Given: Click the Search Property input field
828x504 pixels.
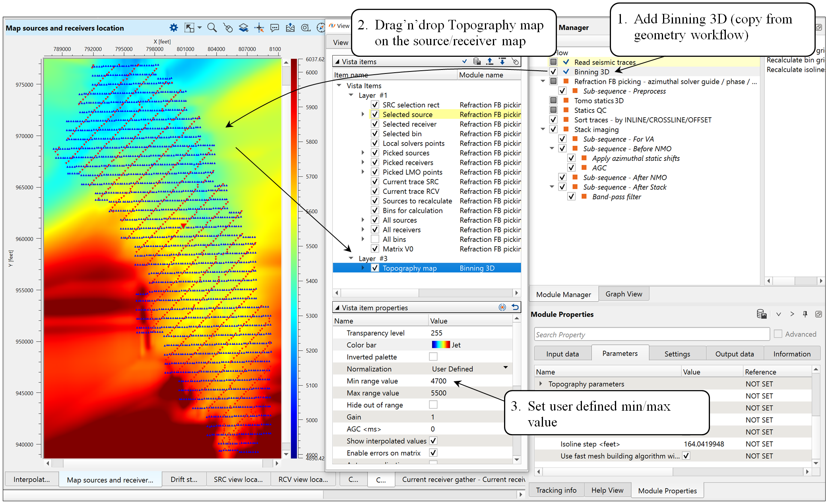Looking at the screenshot, I should [x=652, y=334].
